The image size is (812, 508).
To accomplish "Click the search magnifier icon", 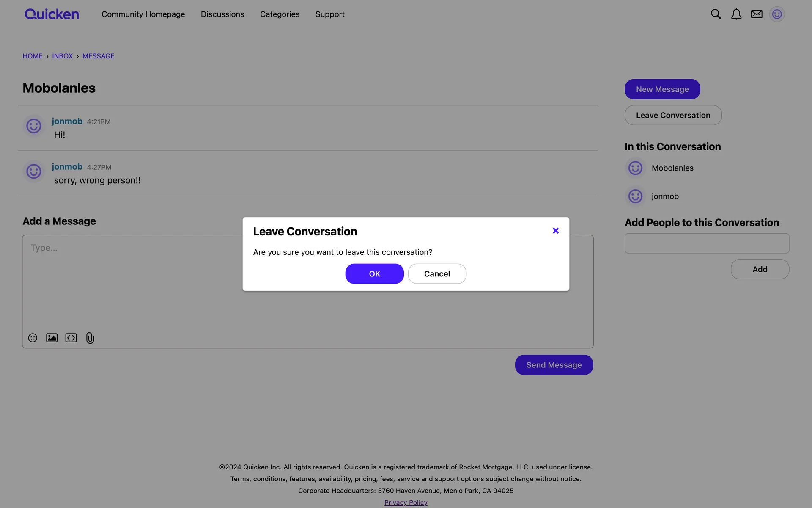I will [x=716, y=14].
